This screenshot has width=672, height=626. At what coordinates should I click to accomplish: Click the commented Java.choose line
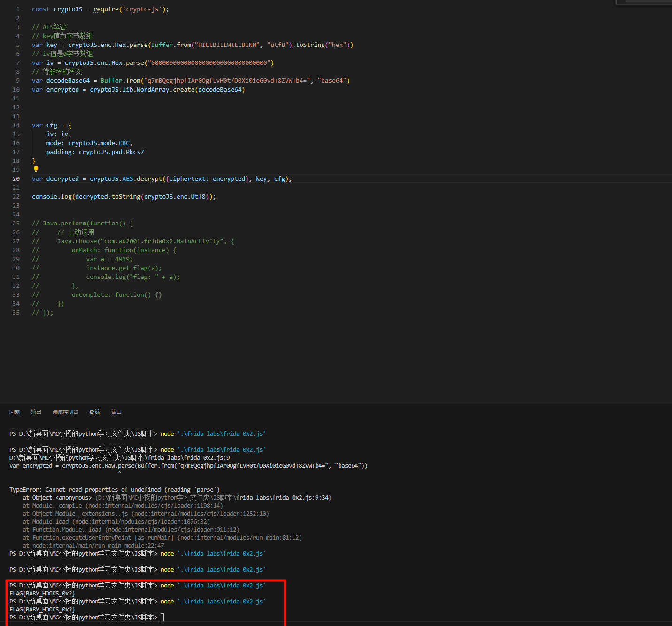(x=146, y=241)
